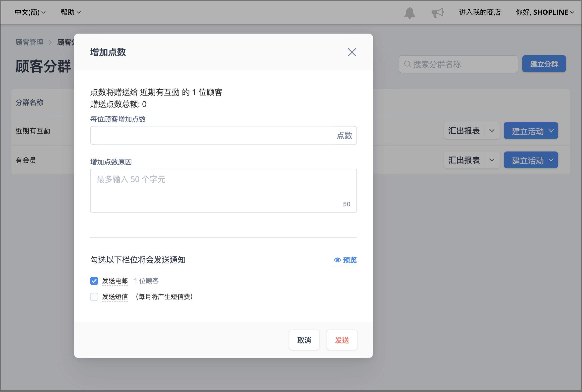Image resolution: width=582 pixels, height=392 pixels.
Task: Click the eye icon beside 预览
Action: coord(337,260)
